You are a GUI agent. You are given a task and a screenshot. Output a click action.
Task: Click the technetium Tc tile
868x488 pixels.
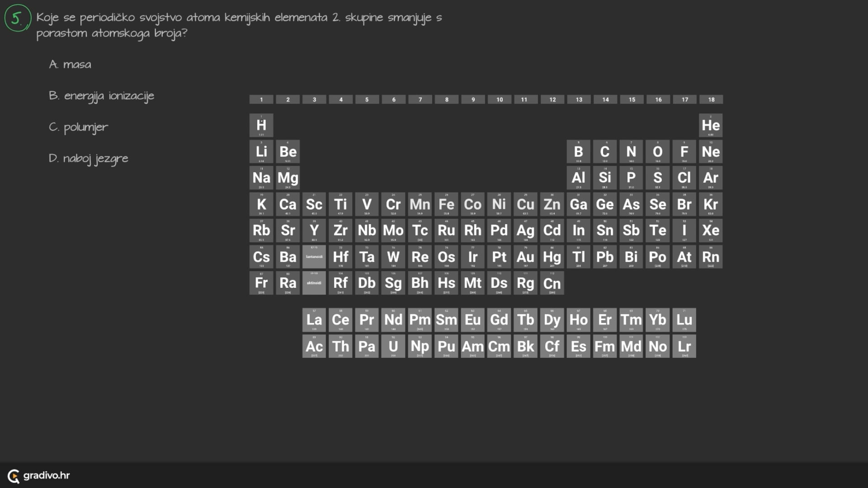(420, 230)
